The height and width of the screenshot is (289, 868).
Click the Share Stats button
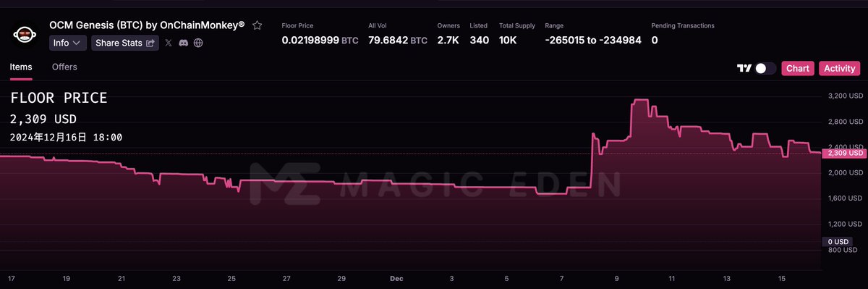[x=125, y=43]
